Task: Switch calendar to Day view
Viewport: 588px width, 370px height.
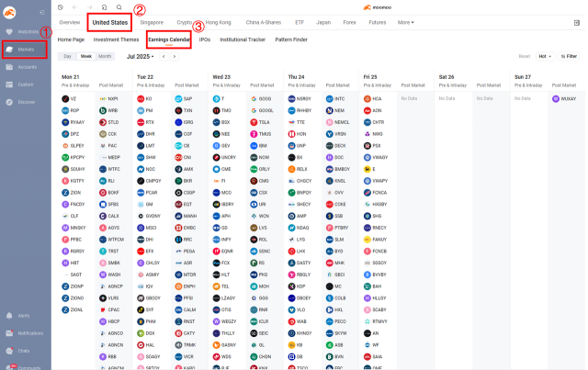Action: (x=67, y=57)
